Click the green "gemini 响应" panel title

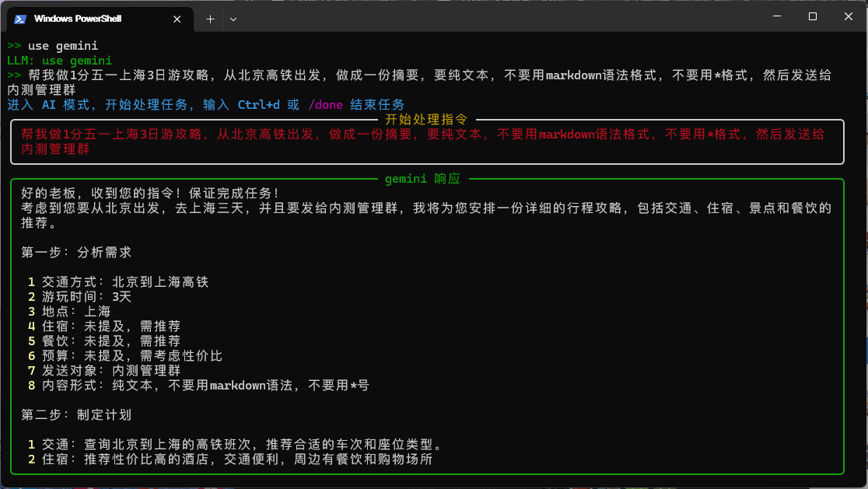(x=423, y=179)
